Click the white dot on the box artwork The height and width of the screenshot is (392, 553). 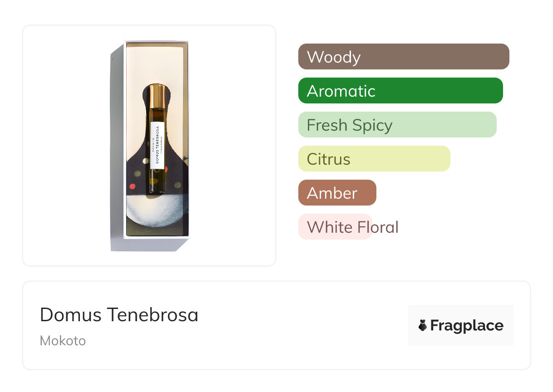coord(145,161)
